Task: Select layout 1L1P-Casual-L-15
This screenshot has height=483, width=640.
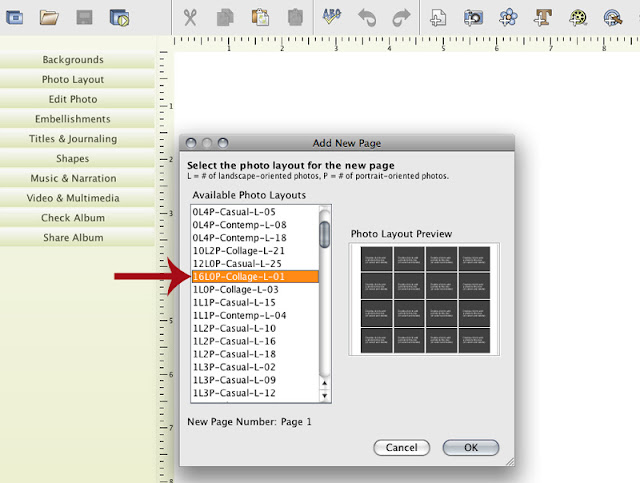Action: click(255, 303)
